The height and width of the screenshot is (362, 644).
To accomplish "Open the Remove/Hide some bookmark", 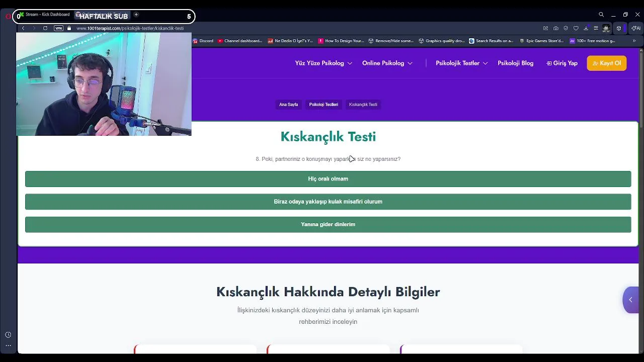I will click(x=391, y=41).
